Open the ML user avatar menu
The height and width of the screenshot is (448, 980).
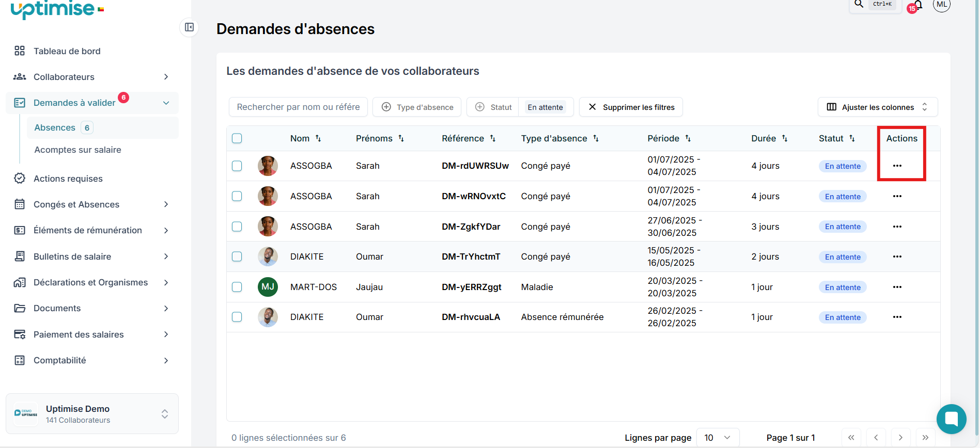click(x=942, y=5)
